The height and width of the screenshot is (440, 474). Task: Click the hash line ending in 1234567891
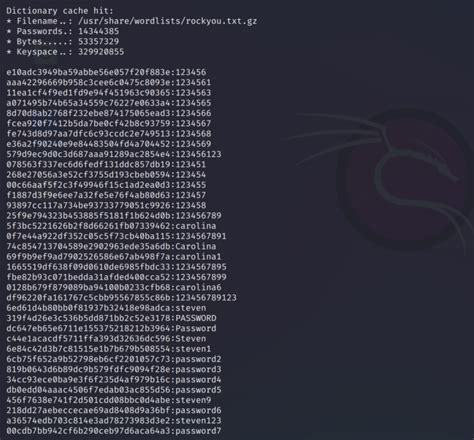pyautogui.click(x=116, y=236)
